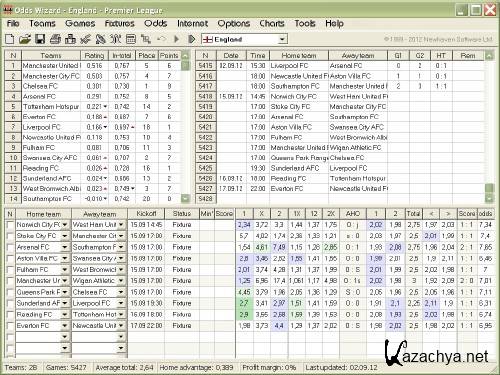Click the Save floppy disk icon

[x=40, y=39]
